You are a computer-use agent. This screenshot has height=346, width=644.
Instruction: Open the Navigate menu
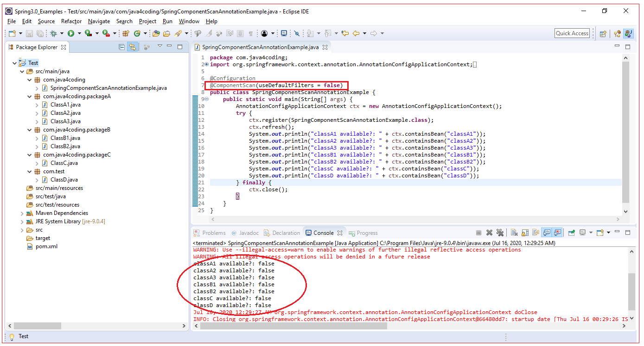coord(99,21)
